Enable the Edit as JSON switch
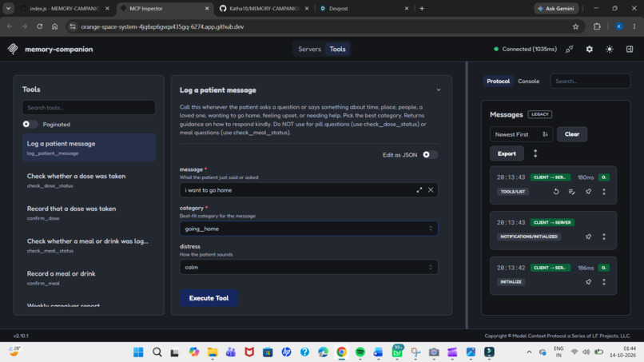The height and width of the screenshot is (362, 644). click(430, 154)
